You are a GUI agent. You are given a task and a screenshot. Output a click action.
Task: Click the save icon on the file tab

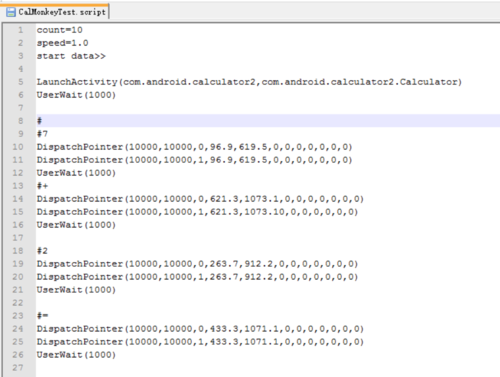[11, 12]
